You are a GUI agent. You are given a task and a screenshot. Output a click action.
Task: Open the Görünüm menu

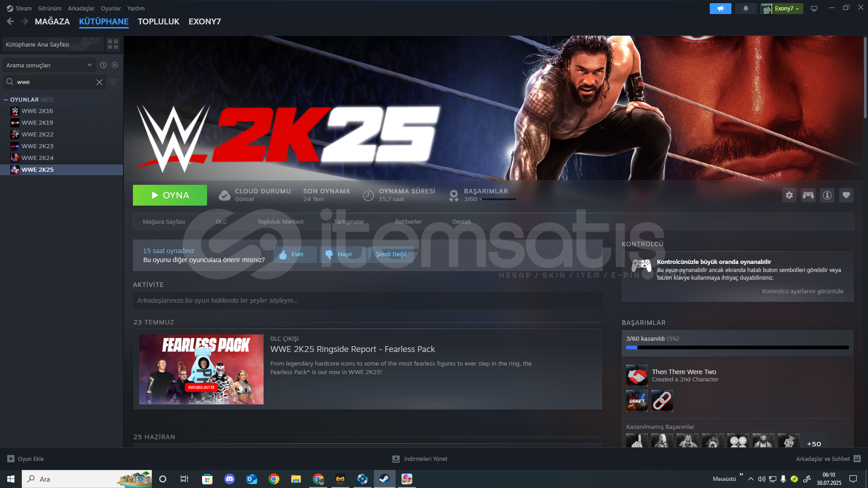[x=50, y=8]
